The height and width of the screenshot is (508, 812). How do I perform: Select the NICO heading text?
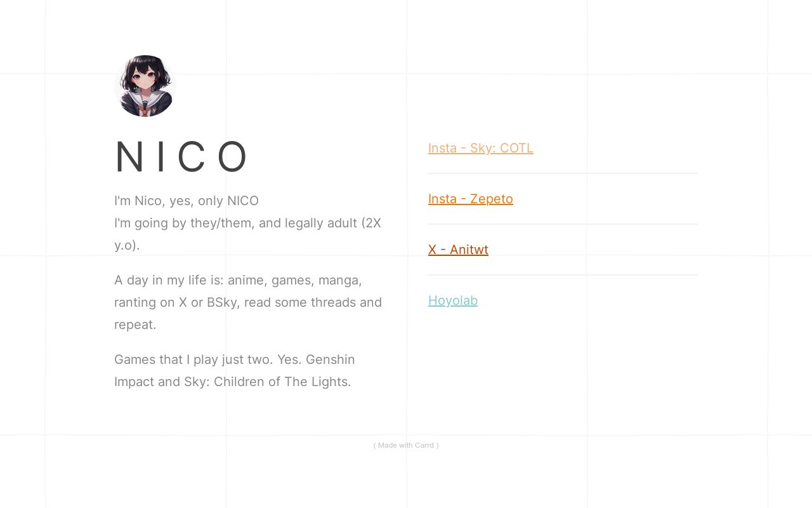[x=183, y=156]
